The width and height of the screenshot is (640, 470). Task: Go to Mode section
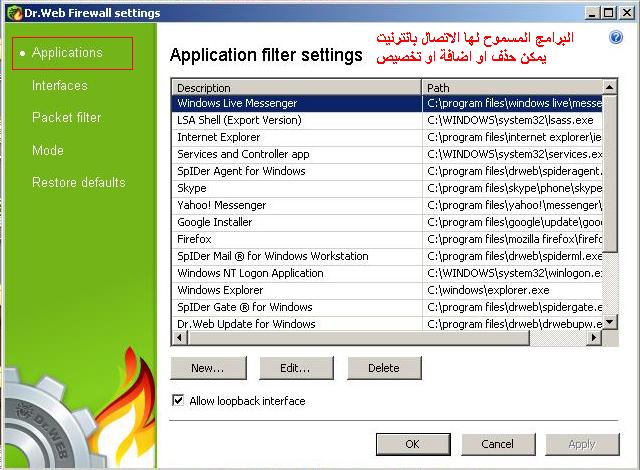48,150
